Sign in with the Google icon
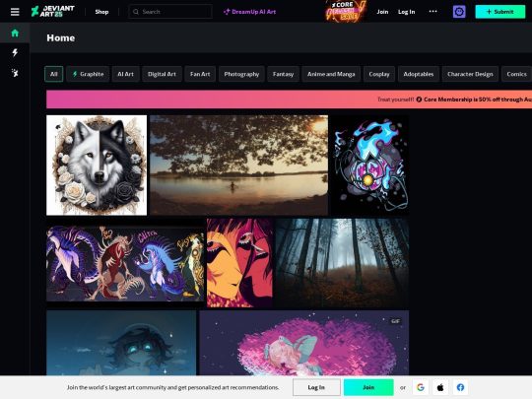The image size is (532, 399). point(421,387)
